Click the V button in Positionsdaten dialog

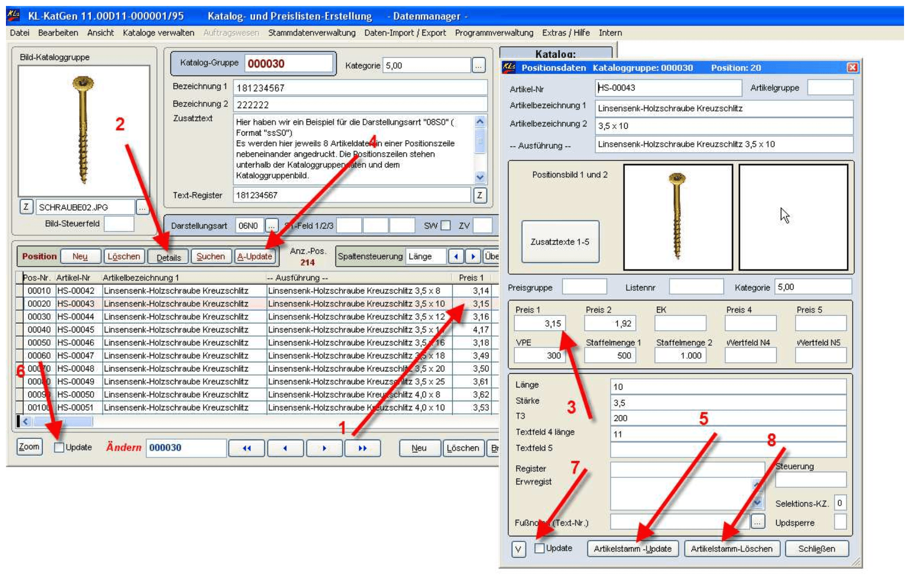pos(518,549)
